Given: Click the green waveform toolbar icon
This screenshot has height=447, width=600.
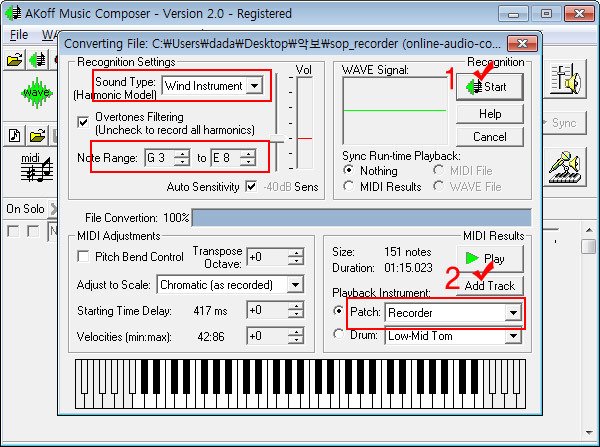Looking at the screenshot, I should (x=37, y=60).
